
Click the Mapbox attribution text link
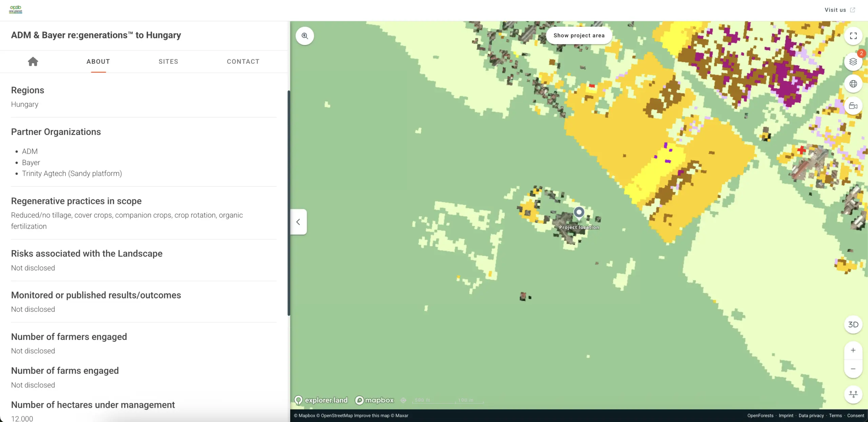point(304,416)
